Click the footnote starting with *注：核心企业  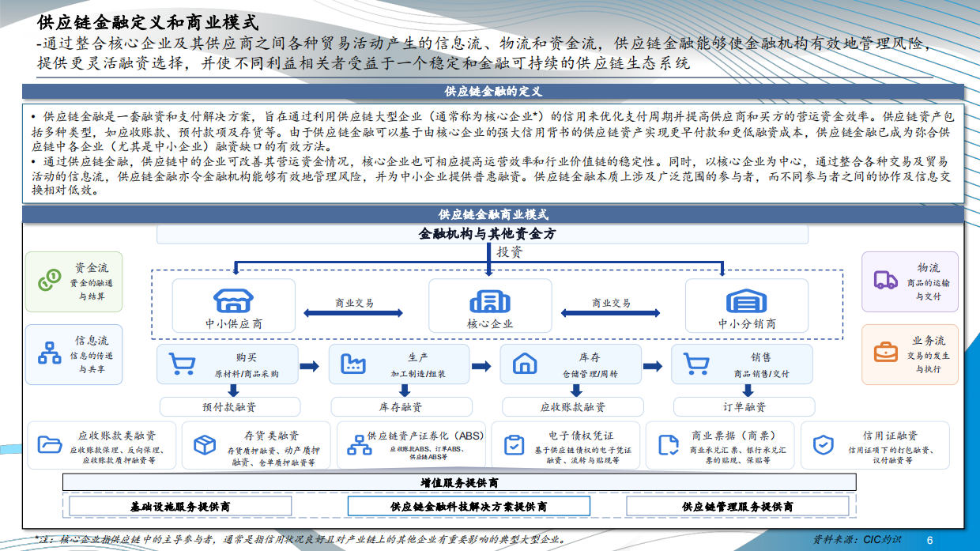click(x=300, y=539)
